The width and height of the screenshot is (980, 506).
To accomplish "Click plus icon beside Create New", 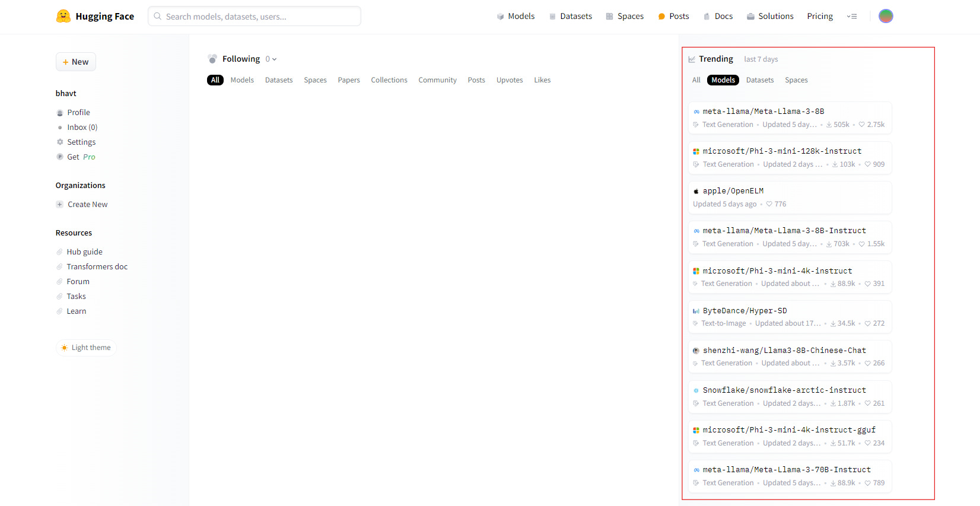I will [x=59, y=205].
